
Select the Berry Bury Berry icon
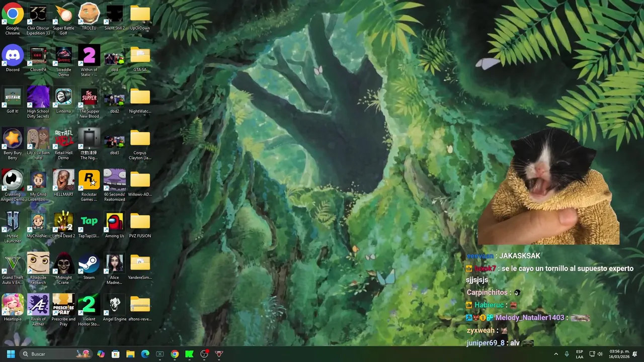(13, 144)
